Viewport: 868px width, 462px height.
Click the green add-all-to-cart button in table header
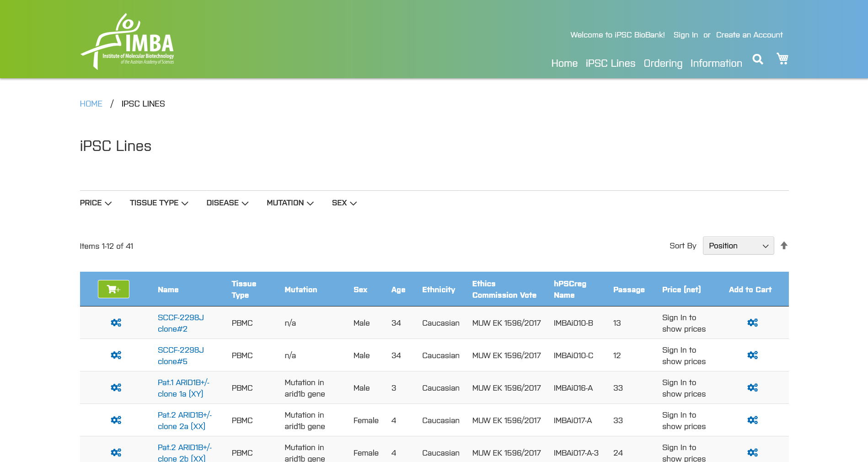point(113,289)
